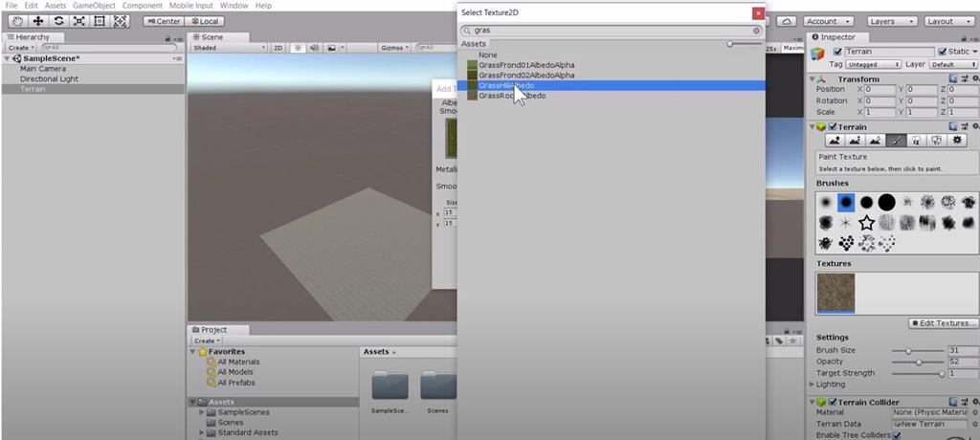Open the Layers dropdown in toolbar
Image resolution: width=980 pixels, height=440 pixels.
(x=893, y=21)
